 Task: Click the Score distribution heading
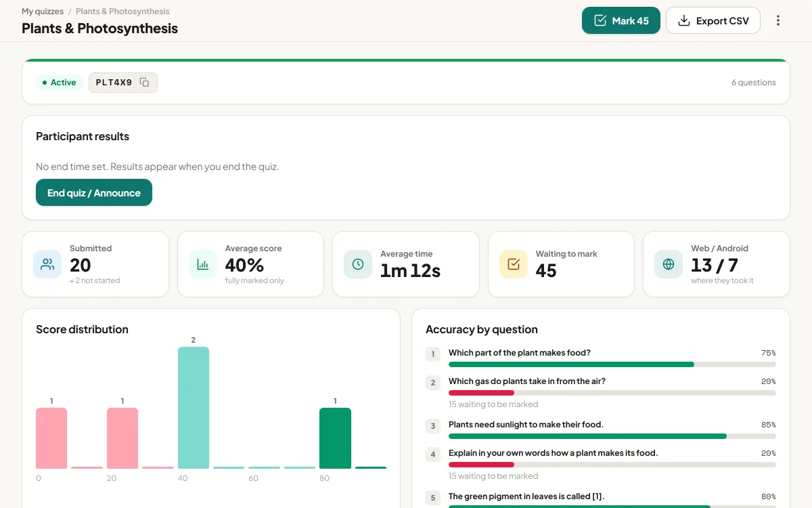pos(82,329)
